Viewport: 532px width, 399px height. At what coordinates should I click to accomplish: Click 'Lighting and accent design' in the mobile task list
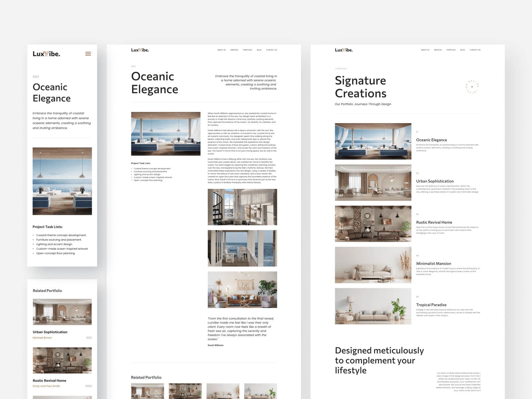tap(54, 244)
